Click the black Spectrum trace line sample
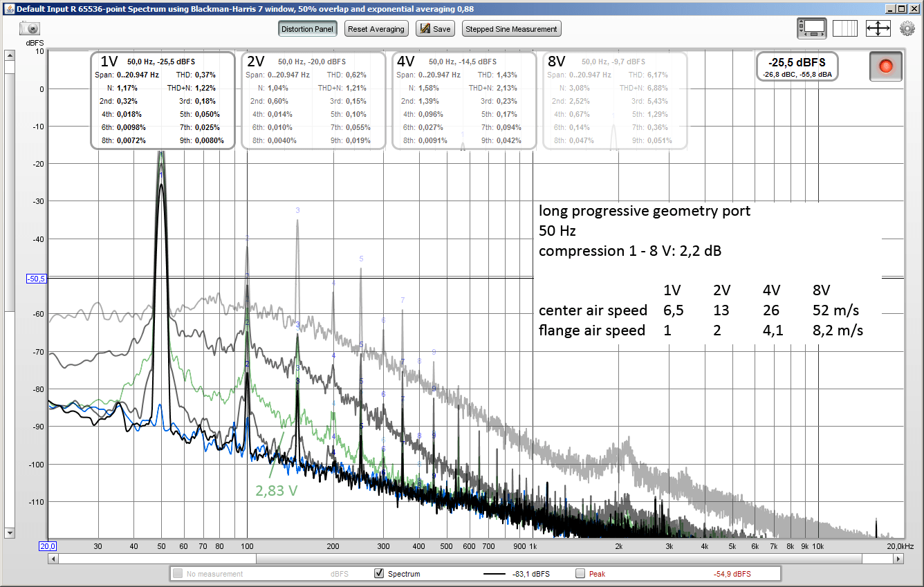Viewport: 924px width, 587px height. 495,574
